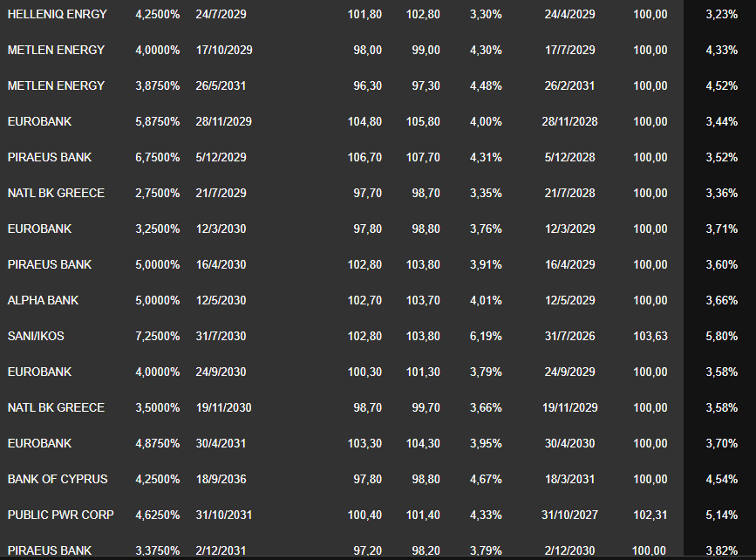Click ask price 105,80
Screen dimensions: 756x560
coord(423,121)
